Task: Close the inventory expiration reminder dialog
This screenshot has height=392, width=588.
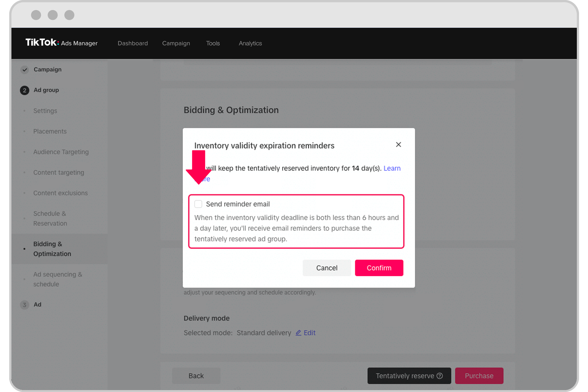Action: 399,144
